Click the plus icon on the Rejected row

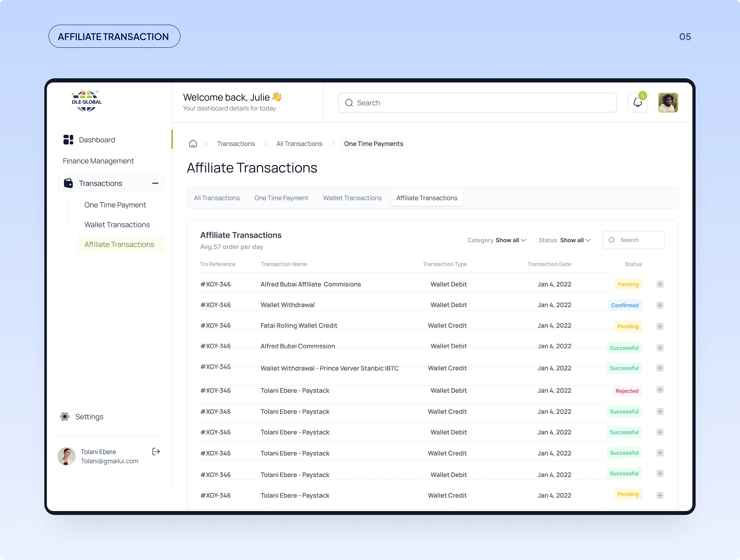click(660, 390)
